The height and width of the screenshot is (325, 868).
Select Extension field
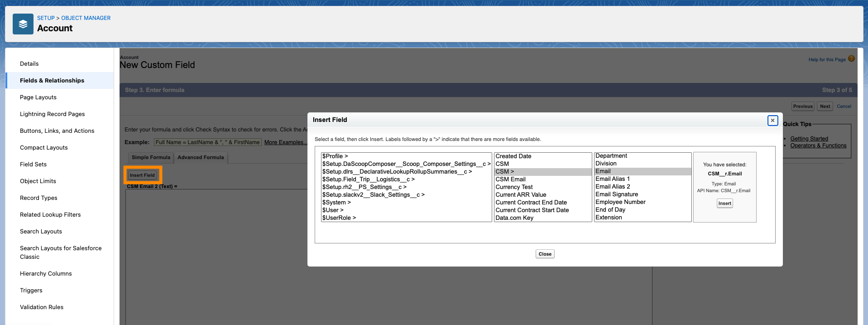pos(643,218)
